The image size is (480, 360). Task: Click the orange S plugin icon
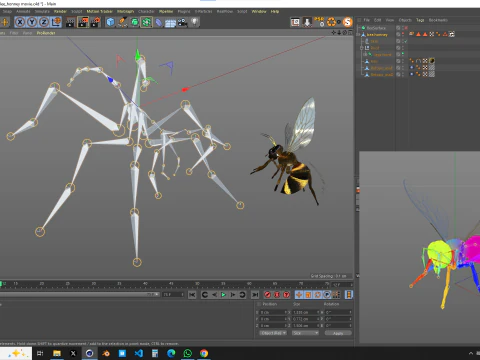[x=347, y=22]
